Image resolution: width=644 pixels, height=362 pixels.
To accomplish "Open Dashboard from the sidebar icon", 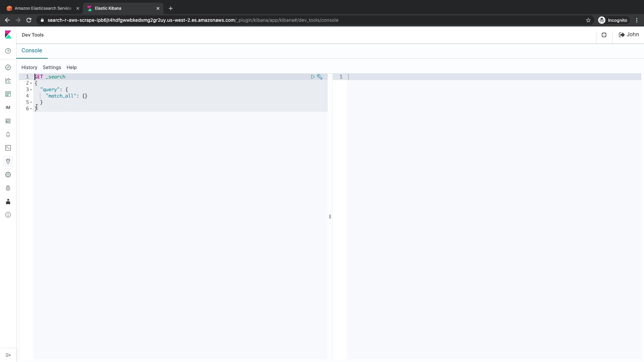I will tap(8, 94).
